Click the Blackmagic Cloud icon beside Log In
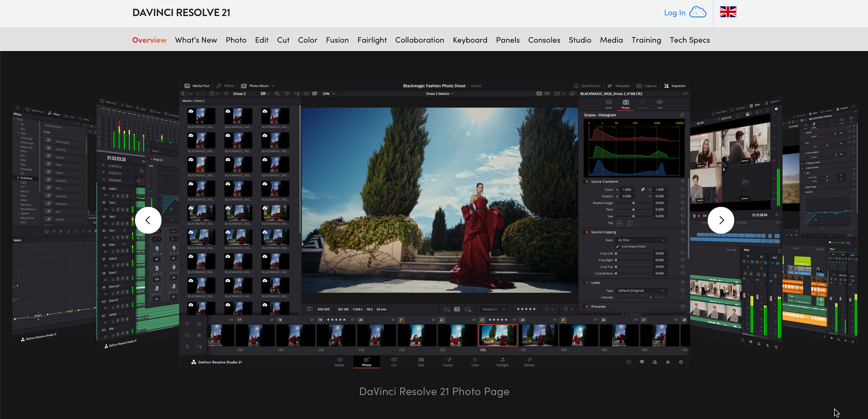 coord(698,12)
